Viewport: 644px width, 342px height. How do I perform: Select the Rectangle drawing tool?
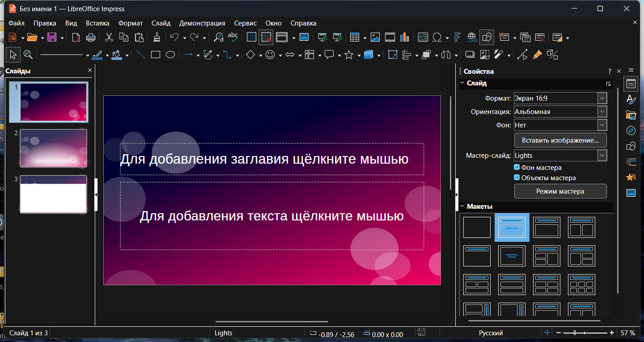[155, 55]
